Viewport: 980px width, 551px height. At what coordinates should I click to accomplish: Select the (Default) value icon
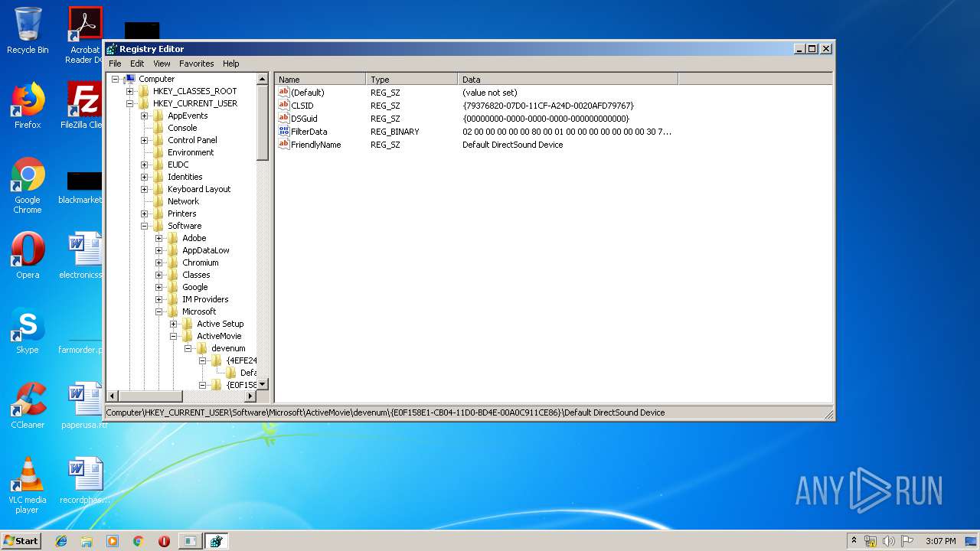pyautogui.click(x=284, y=93)
